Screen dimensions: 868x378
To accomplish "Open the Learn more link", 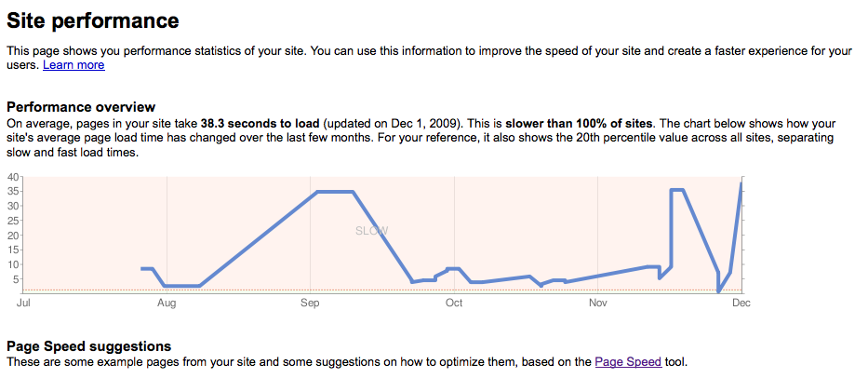I will 73,65.
